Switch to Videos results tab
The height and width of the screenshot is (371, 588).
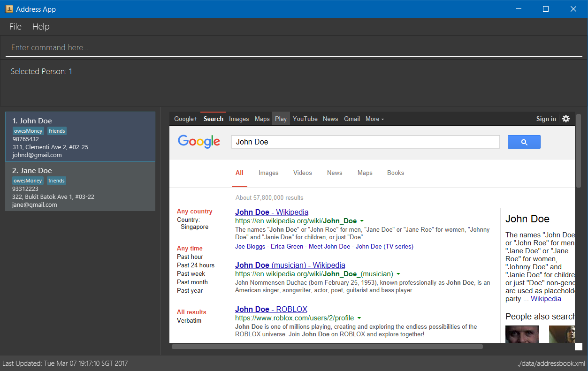(x=303, y=173)
